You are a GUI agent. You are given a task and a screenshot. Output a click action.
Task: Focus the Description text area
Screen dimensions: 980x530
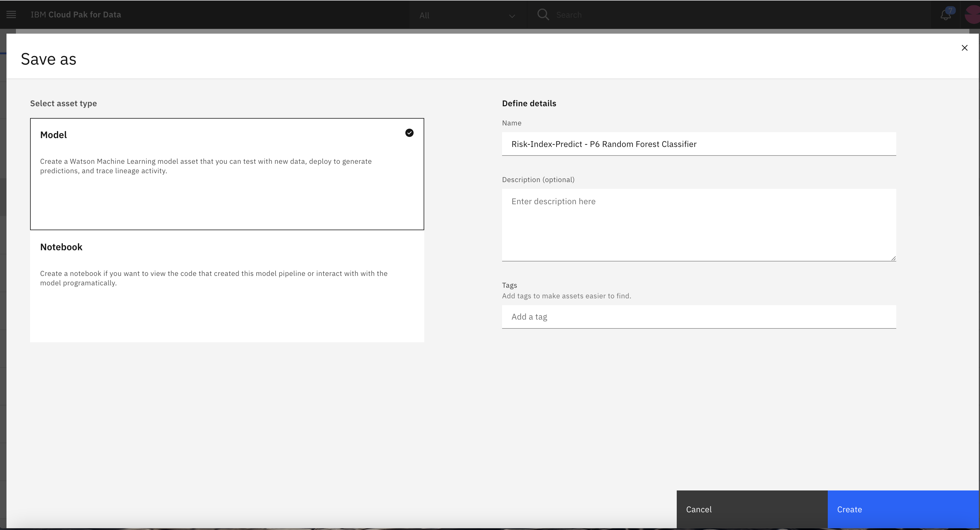pos(699,225)
